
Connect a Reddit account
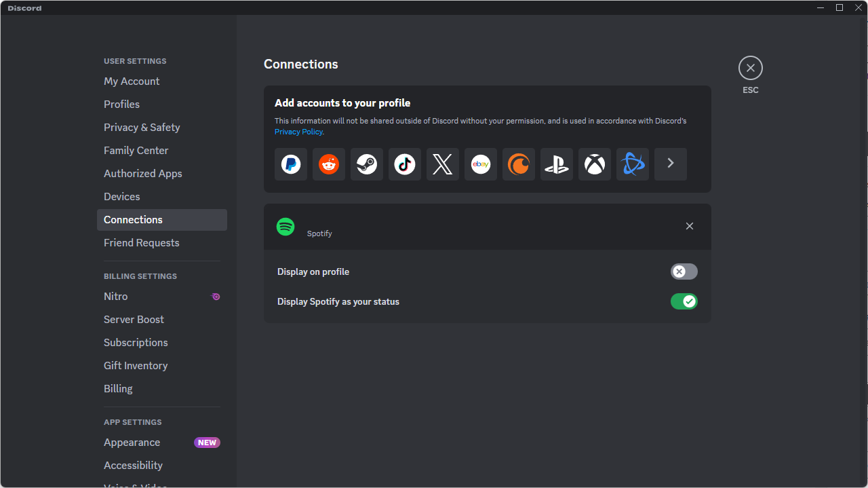pyautogui.click(x=329, y=164)
